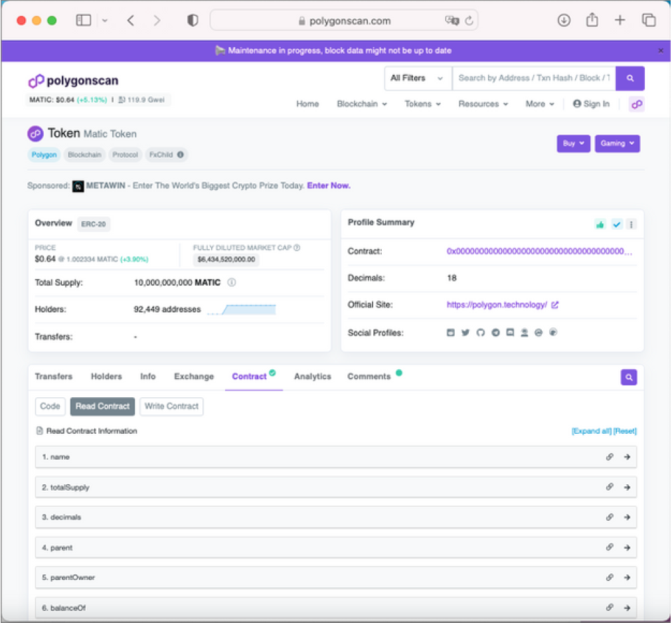
Task: Go forward to the next page
Action: (x=157, y=20)
